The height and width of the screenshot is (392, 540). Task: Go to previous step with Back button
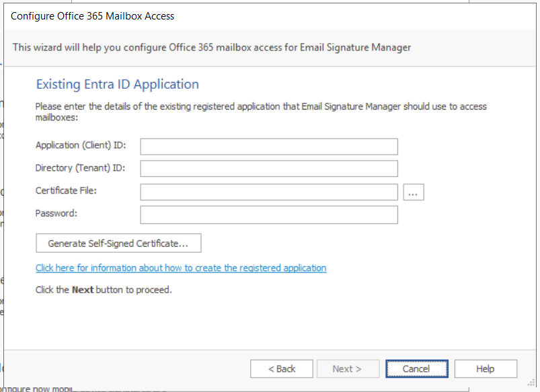(282, 369)
